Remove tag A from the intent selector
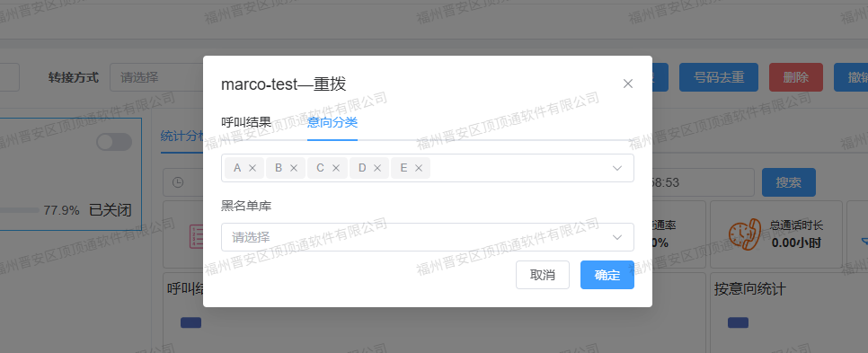This screenshot has height=353, width=868. [252, 168]
